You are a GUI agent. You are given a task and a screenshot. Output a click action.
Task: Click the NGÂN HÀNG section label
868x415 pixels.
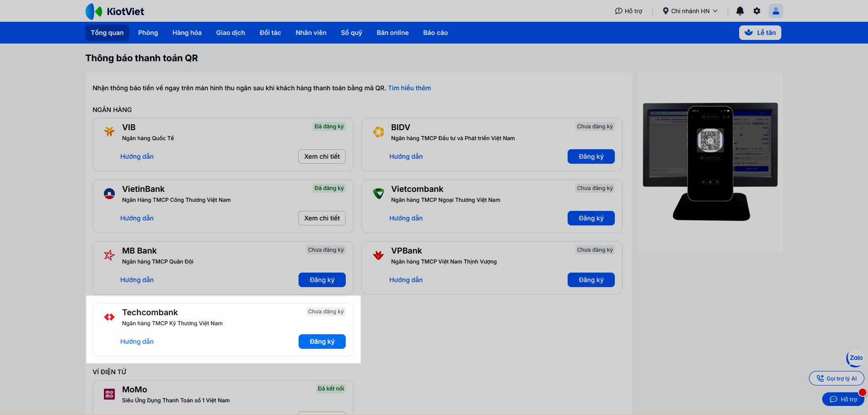click(x=112, y=110)
